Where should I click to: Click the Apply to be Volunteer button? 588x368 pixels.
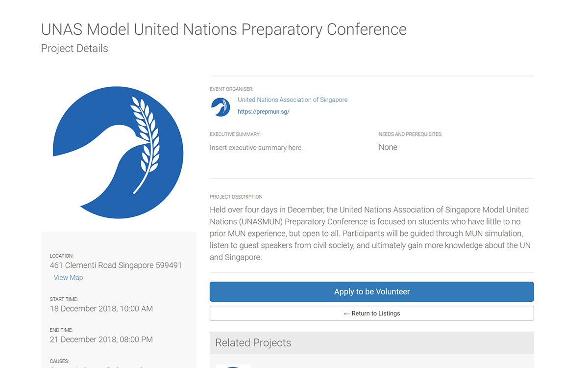tap(372, 291)
